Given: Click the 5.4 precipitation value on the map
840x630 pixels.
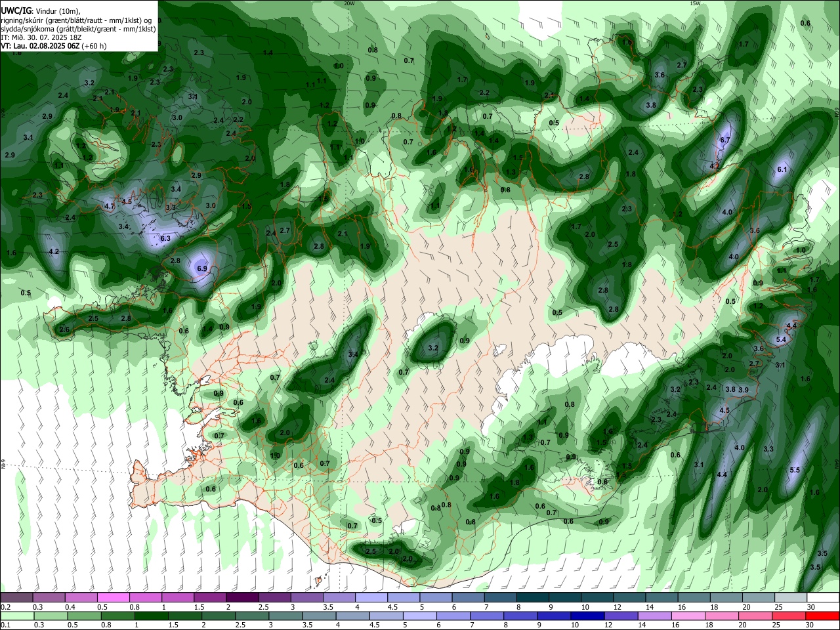Looking at the screenshot, I should [781, 340].
